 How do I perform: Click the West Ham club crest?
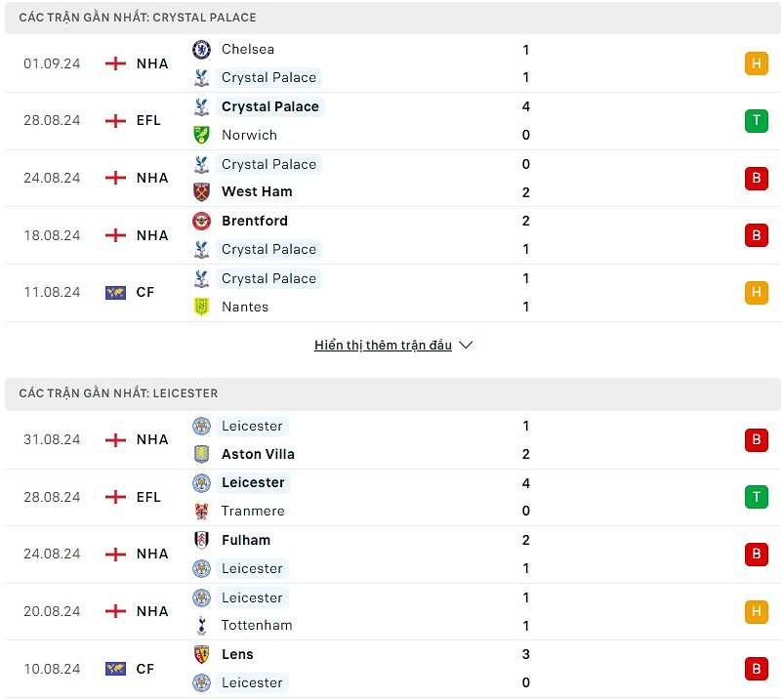click(201, 192)
